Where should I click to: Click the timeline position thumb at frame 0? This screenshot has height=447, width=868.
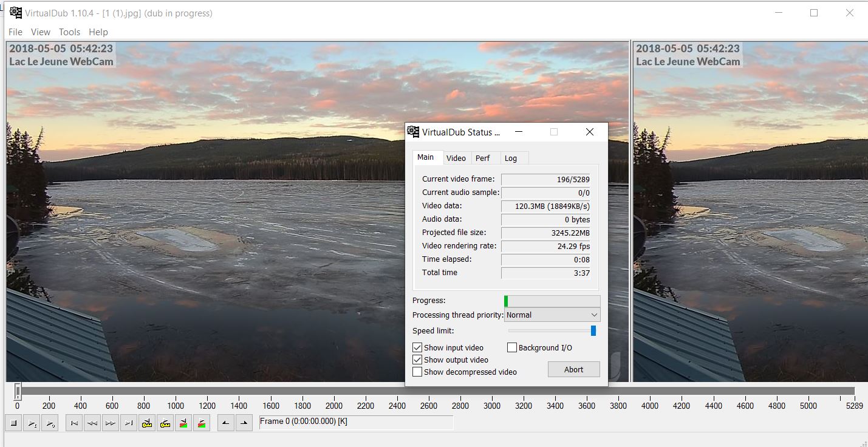18,391
